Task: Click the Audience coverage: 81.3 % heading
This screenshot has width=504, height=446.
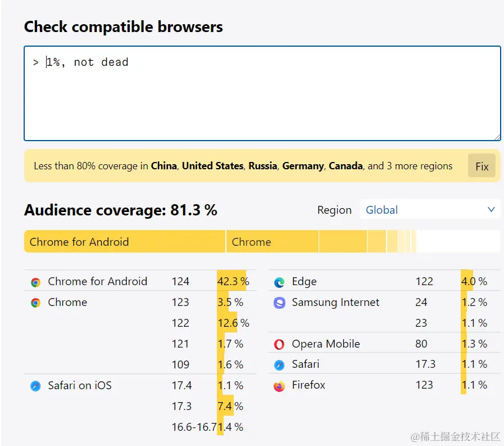Action: tap(121, 210)
